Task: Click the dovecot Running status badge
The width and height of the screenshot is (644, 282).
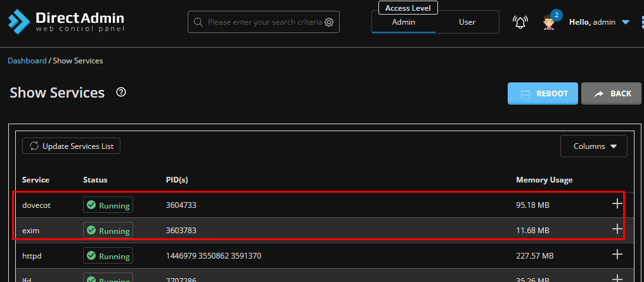Action: pyautogui.click(x=108, y=205)
